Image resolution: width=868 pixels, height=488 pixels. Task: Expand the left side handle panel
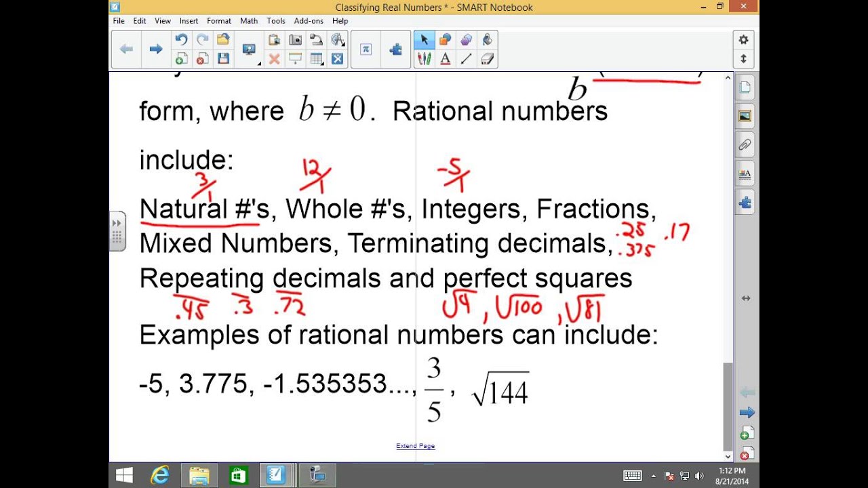(x=117, y=230)
